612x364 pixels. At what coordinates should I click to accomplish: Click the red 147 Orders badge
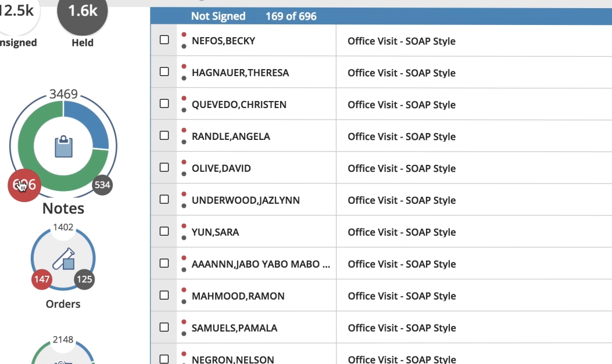(x=42, y=279)
